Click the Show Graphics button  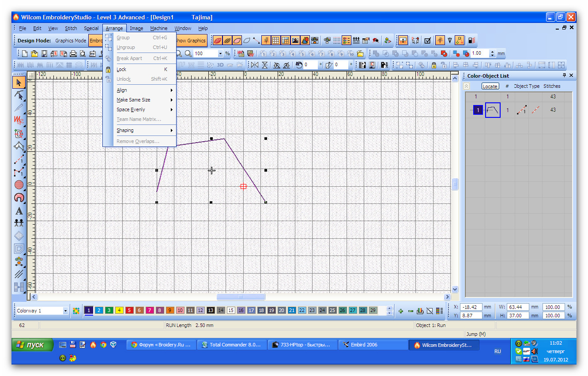[x=190, y=41]
